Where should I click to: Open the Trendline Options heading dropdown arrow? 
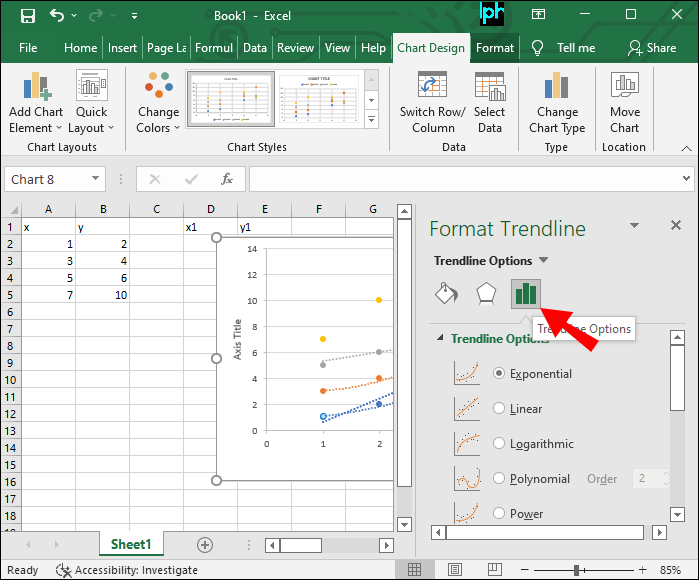[544, 261]
